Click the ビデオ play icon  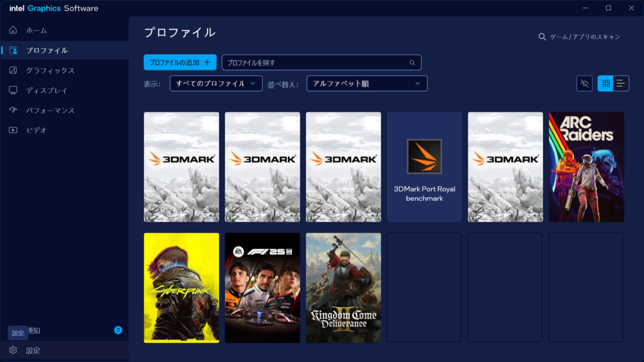coord(13,130)
